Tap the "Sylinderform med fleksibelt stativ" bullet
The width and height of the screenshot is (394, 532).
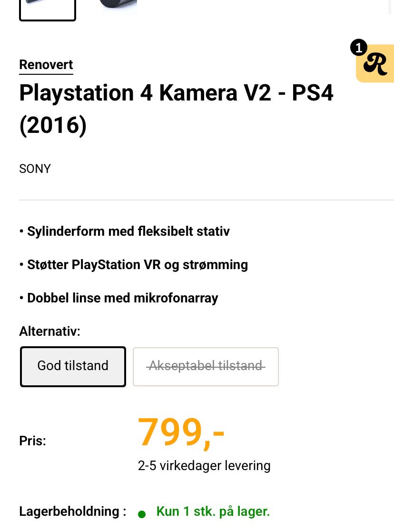128,231
